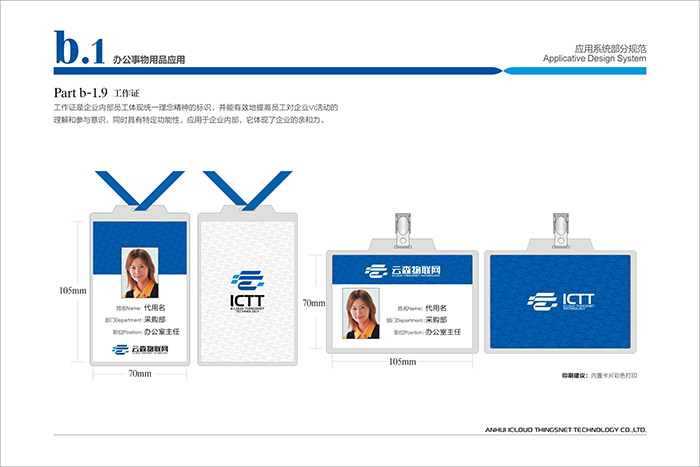Click the "70mm" height label beside the horizontal badge

click(x=314, y=303)
